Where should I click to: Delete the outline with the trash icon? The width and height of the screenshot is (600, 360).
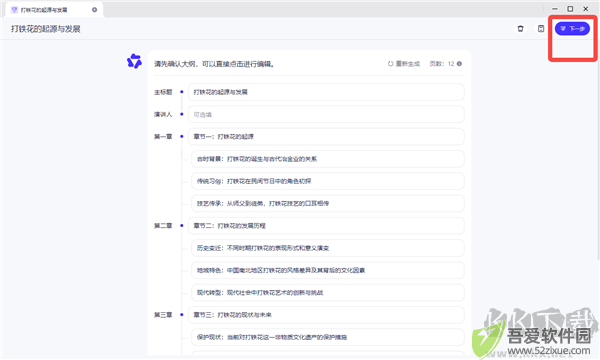[x=520, y=29]
